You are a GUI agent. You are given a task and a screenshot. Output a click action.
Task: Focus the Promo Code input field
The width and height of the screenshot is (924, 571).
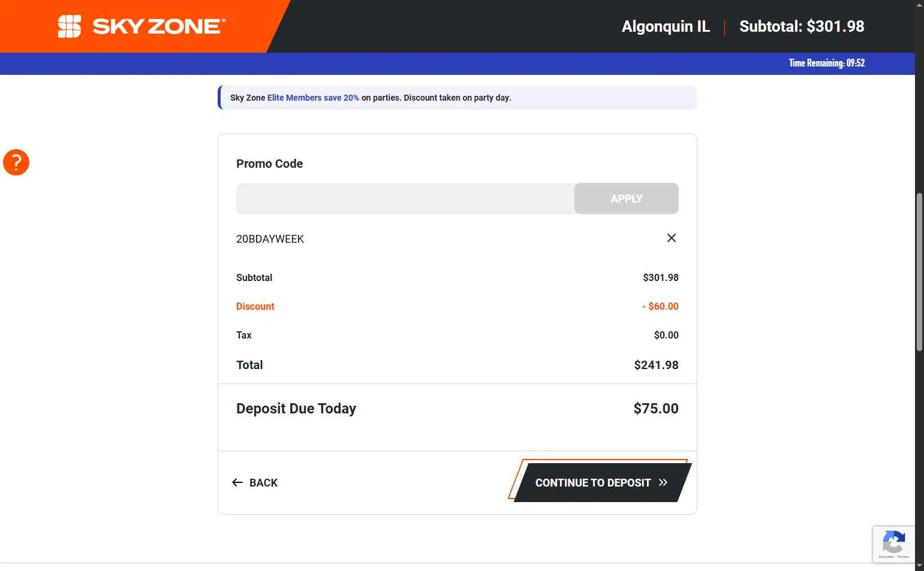pos(405,199)
